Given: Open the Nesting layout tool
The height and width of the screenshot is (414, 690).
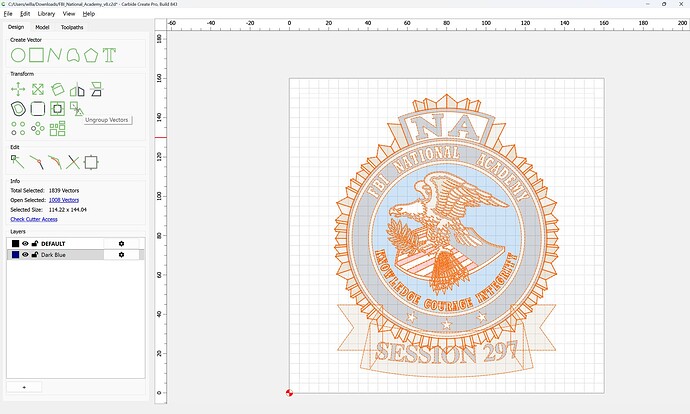Looking at the screenshot, I should pos(57,128).
